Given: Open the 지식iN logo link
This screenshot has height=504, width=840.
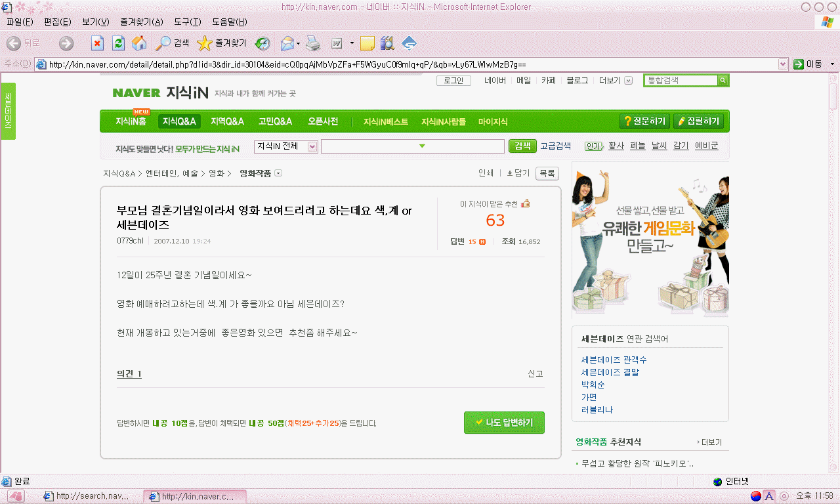Looking at the screenshot, I should pyautogui.click(x=187, y=93).
